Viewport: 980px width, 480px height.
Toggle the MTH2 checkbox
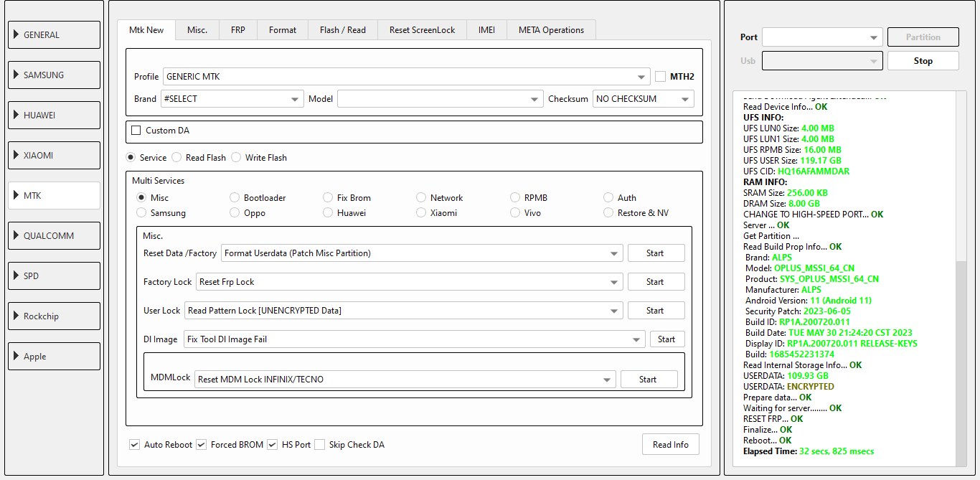point(661,77)
